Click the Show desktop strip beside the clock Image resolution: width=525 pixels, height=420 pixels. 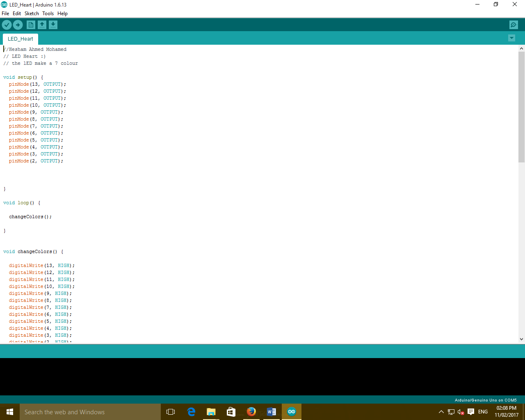pos(524,412)
